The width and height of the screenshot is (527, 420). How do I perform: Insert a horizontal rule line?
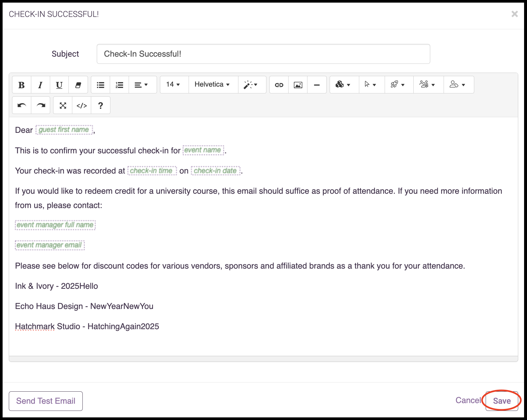click(317, 85)
